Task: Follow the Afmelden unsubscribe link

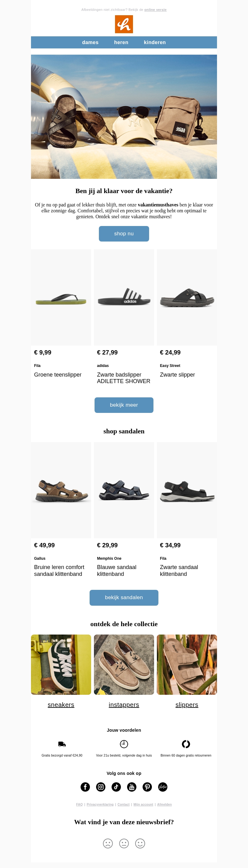Action: [164, 805]
